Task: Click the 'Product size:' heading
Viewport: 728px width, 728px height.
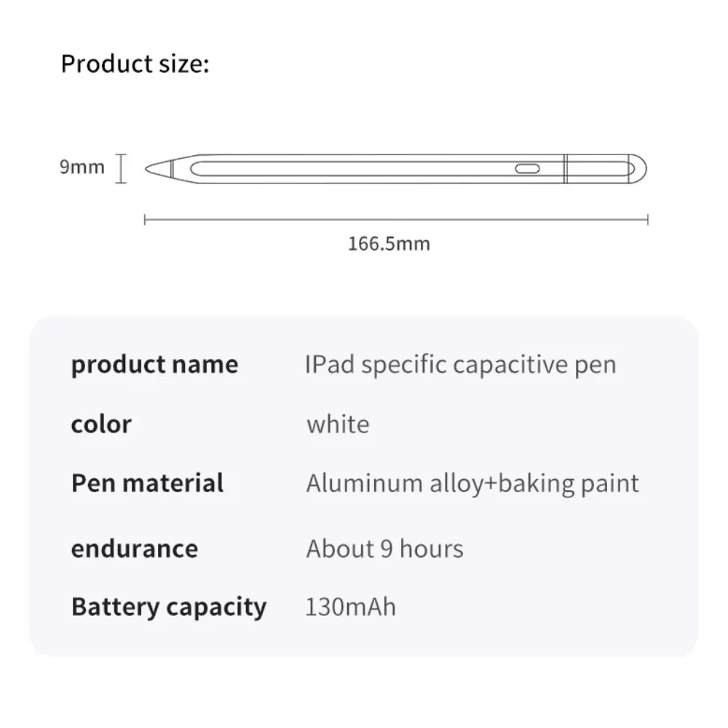Action: point(135,63)
